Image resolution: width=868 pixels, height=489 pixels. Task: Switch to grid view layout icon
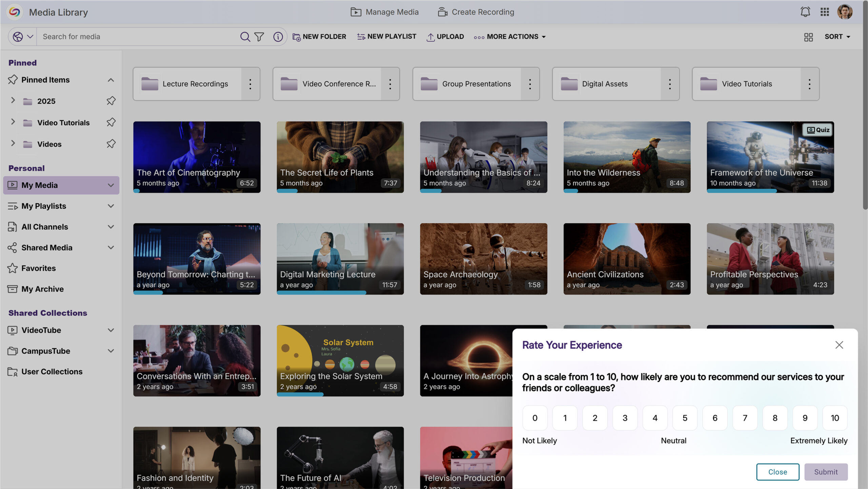(x=808, y=37)
